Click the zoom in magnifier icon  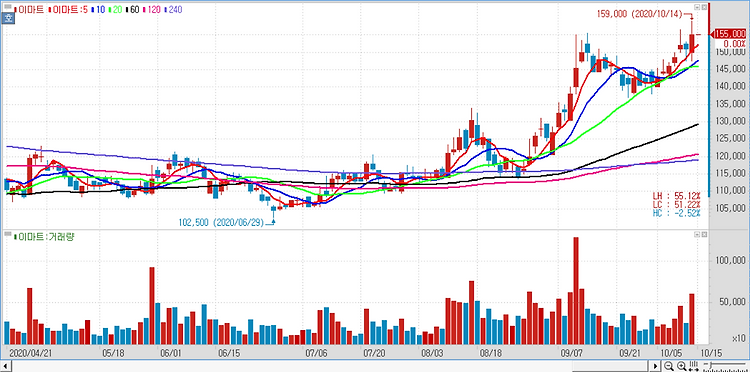point(682,367)
